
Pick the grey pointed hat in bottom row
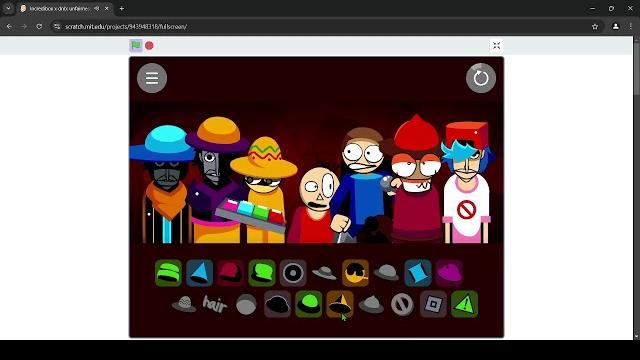click(371, 304)
